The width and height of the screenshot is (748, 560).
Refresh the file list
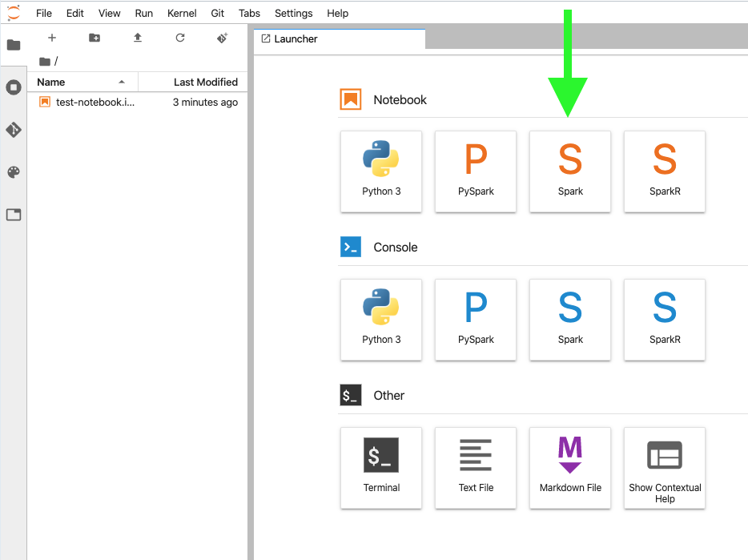tap(180, 38)
